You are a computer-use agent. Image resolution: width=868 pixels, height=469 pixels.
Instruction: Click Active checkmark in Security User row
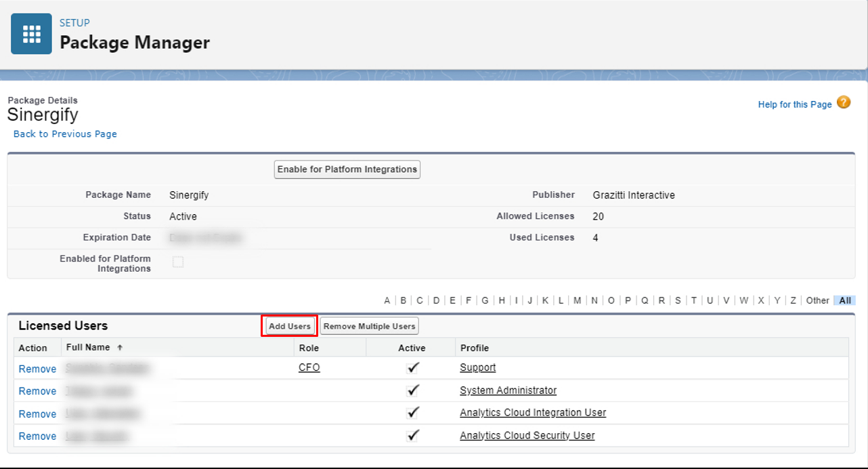click(x=413, y=435)
